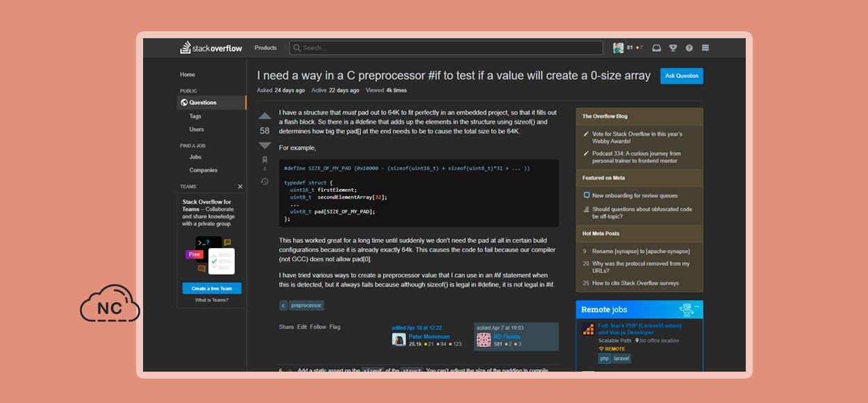Open Jobs in the left sidebar

tap(195, 157)
